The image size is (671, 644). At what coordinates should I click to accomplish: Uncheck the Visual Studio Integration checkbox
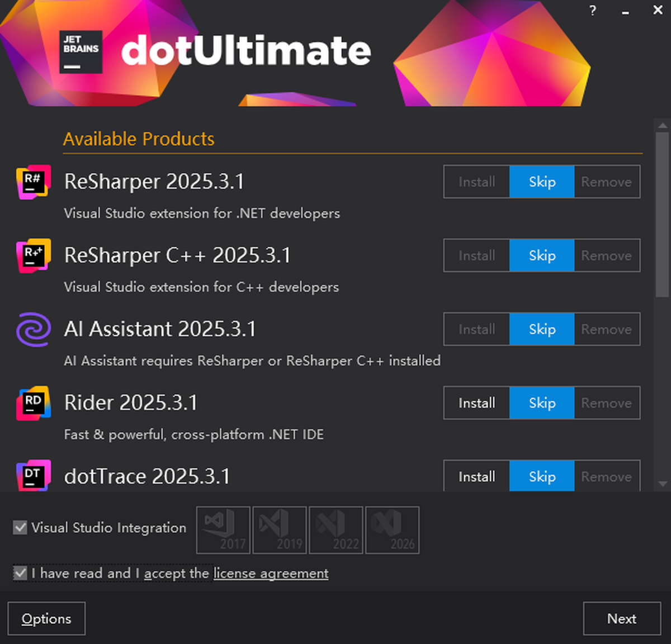[x=20, y=527]
